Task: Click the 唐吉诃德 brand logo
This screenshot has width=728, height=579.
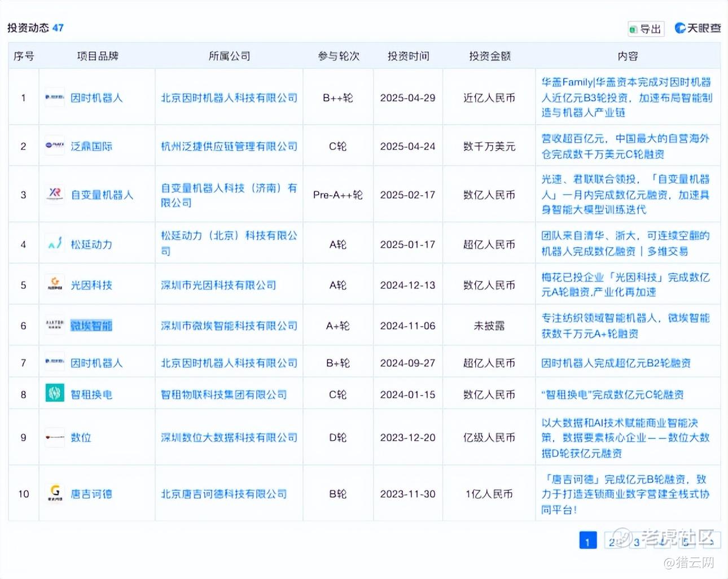Action: (x=55, y=494)
